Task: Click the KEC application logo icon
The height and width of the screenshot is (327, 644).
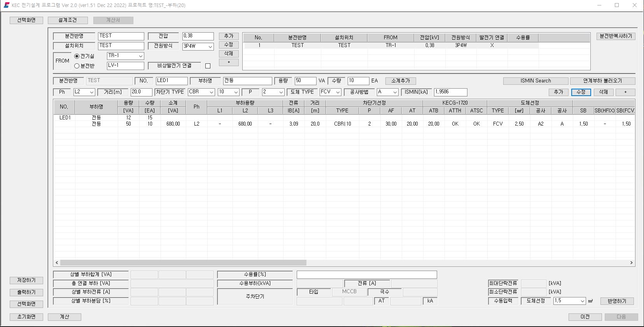Action: coord(7,5)
